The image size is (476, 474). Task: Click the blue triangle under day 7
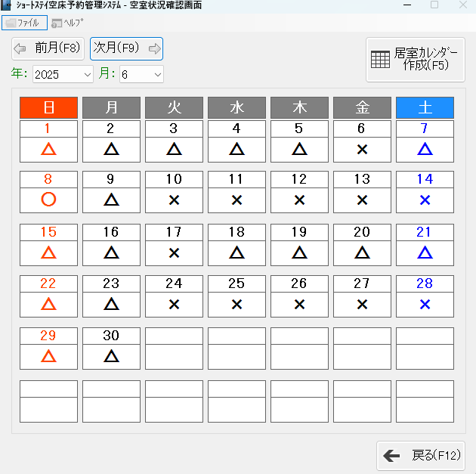click(x=425, y=149)
